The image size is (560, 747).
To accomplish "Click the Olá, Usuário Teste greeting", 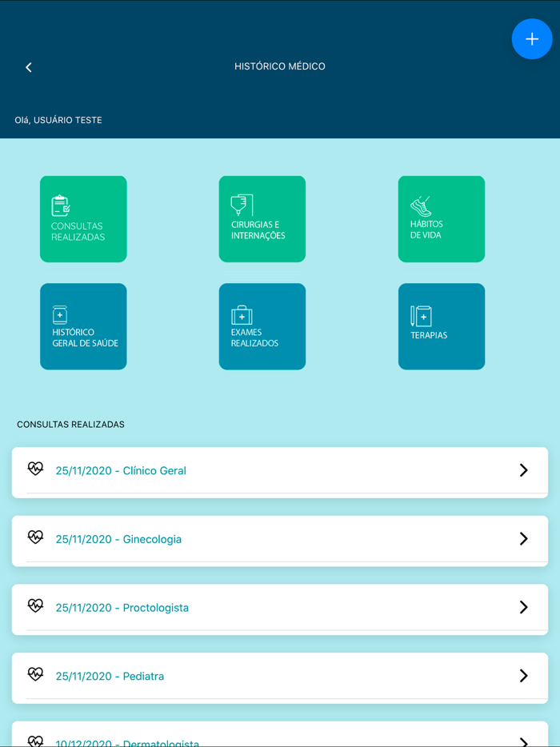I will 58,121.
